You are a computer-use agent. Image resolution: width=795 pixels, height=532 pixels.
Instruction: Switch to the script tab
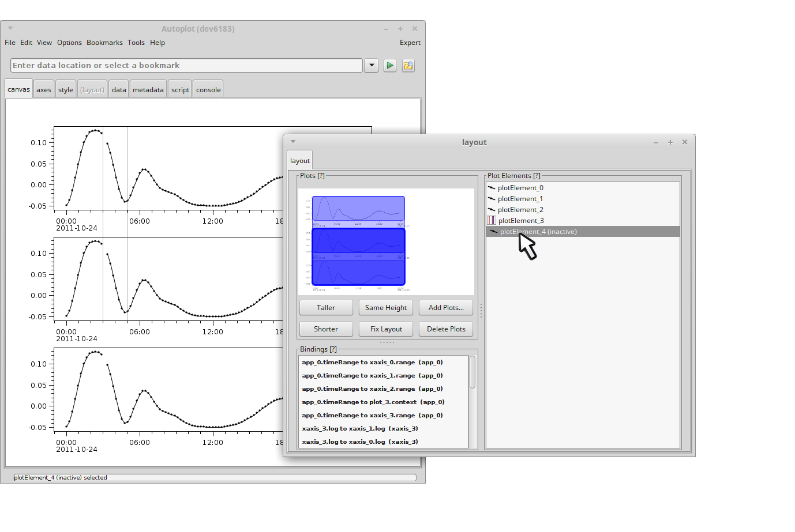[x=180, y=90]
